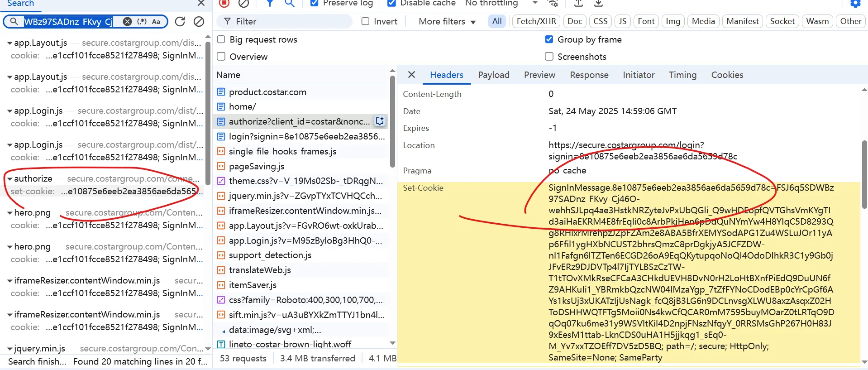Sort requests by Name column header
The height and width of the screenshot is (370, 868).
click(x=301, y=75)
